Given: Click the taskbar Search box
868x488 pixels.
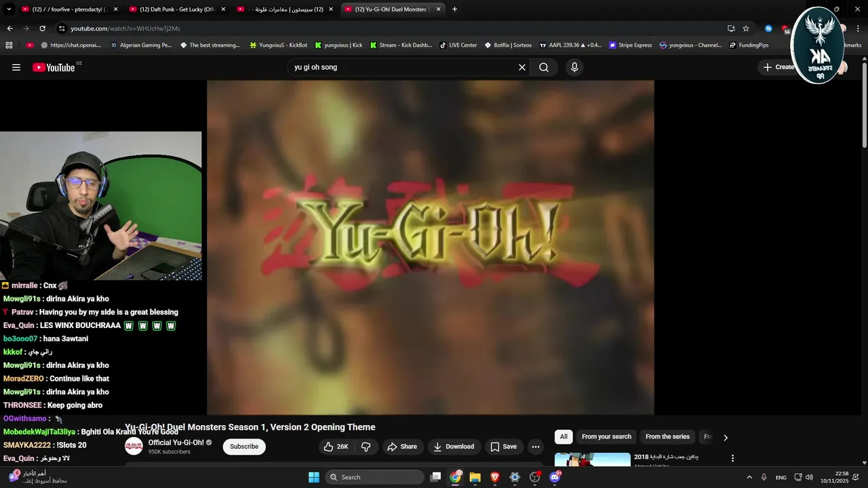Looking at the screenshot, I should (x=374, y=477).
